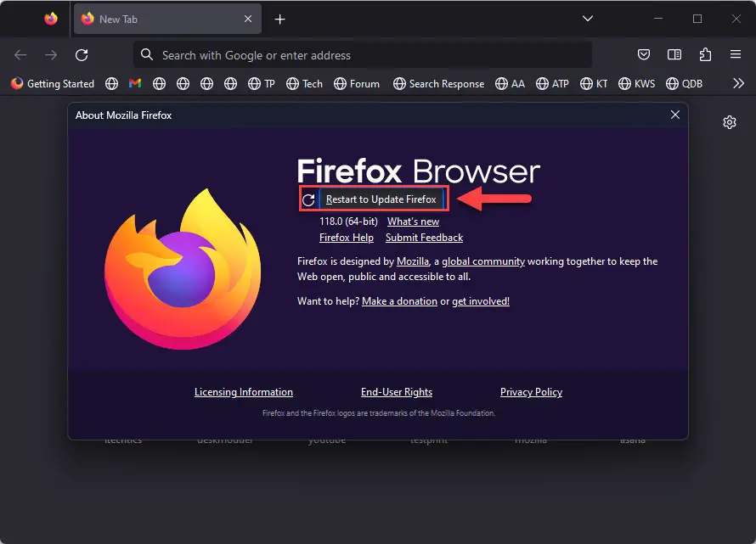Open the KT bookmark

coord(594,84)
